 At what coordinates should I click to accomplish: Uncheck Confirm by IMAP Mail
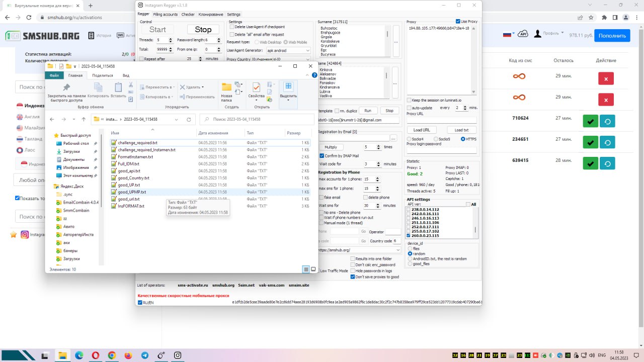coord(321,156)
